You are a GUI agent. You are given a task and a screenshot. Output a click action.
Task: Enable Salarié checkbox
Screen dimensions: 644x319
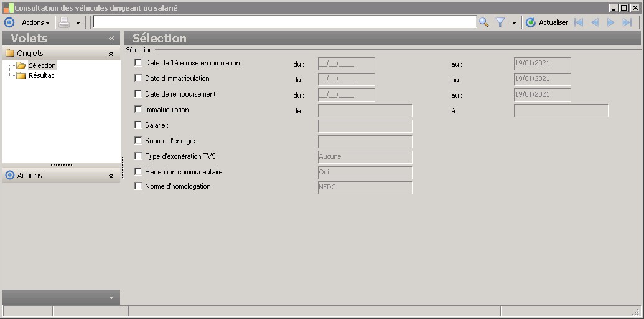click(138, 125)
